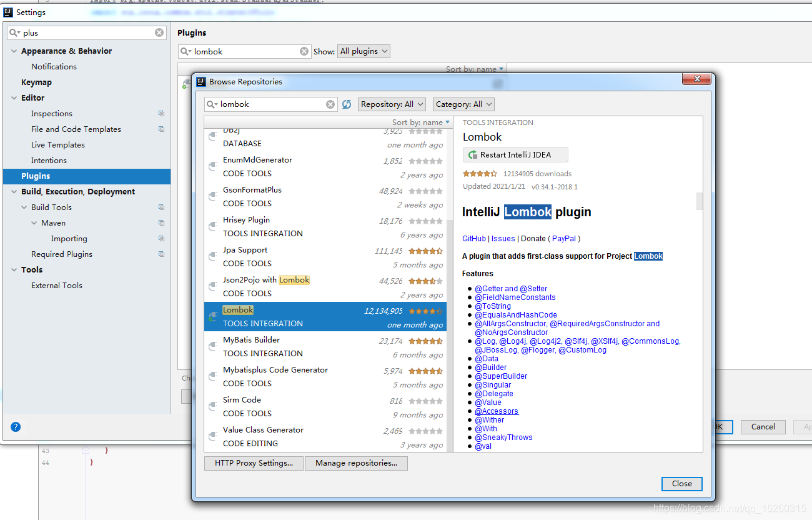
Task: Collapse the Build, Execution, Deployment section
Action: point(14,192)
